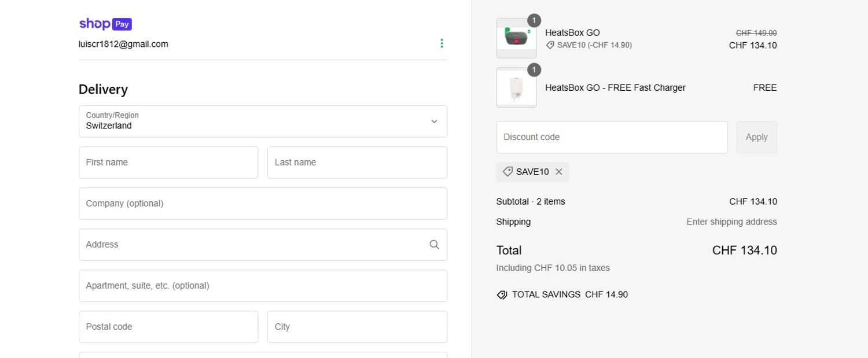Click the discount tag icon under HeatsBox GO
This screenshot has height=358, width=868.
[550, 45]
